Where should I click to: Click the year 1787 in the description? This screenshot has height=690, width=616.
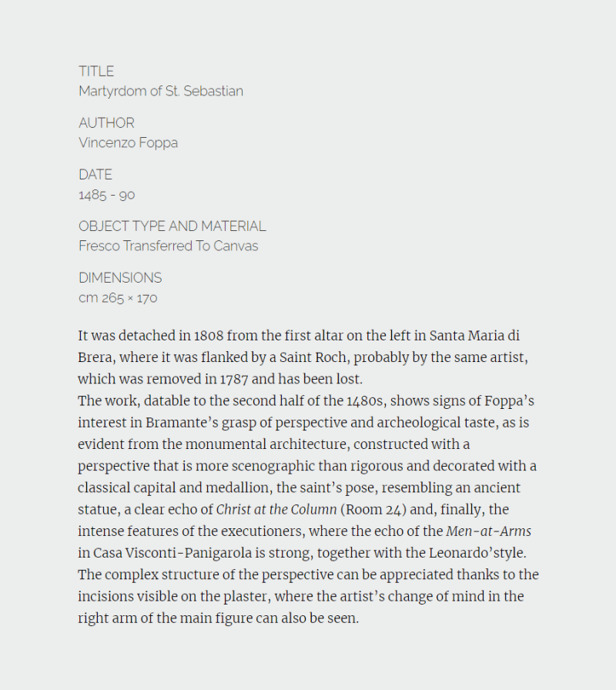233,379
